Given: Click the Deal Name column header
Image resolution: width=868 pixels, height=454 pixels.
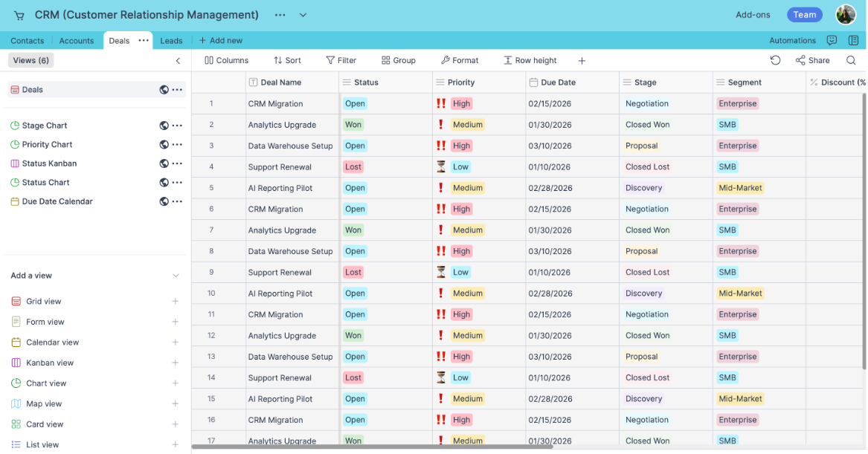Looking at the screenshot, I should point(280,82).
